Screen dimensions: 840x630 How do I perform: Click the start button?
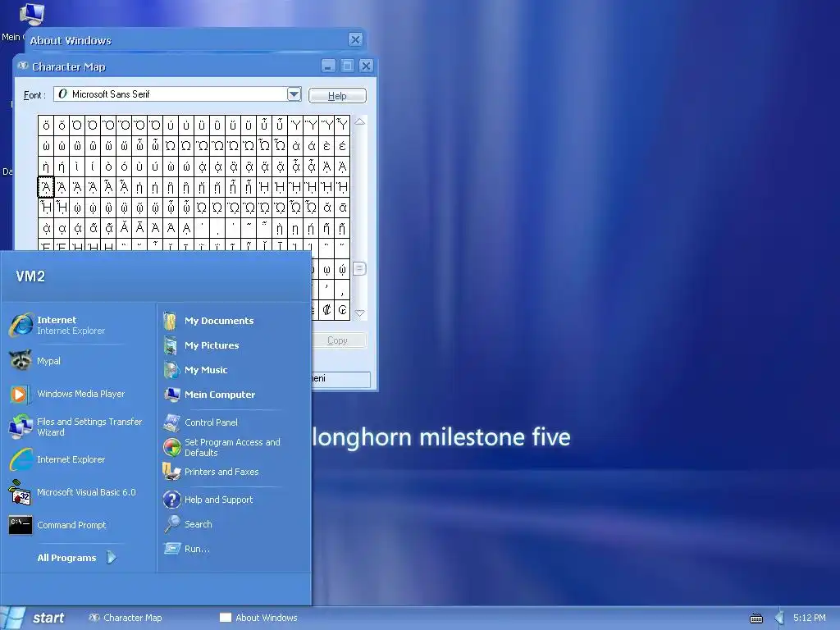coord(36,618)
